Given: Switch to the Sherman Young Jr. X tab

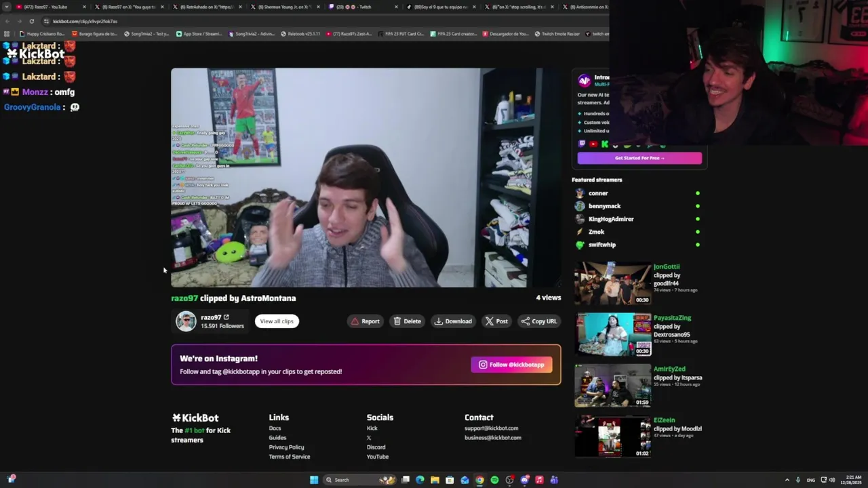Looking at the screenshot, I should pyautogui.click(x=283, y=7).
